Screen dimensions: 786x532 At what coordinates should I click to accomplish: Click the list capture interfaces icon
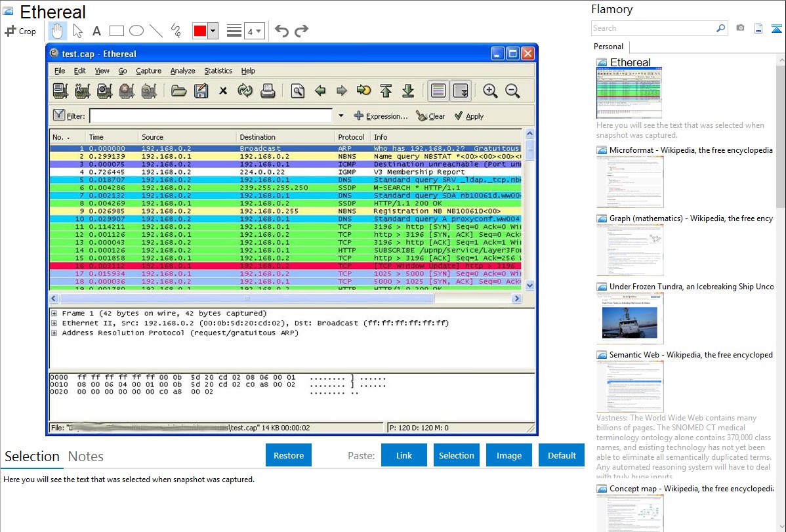pos(60,91)
